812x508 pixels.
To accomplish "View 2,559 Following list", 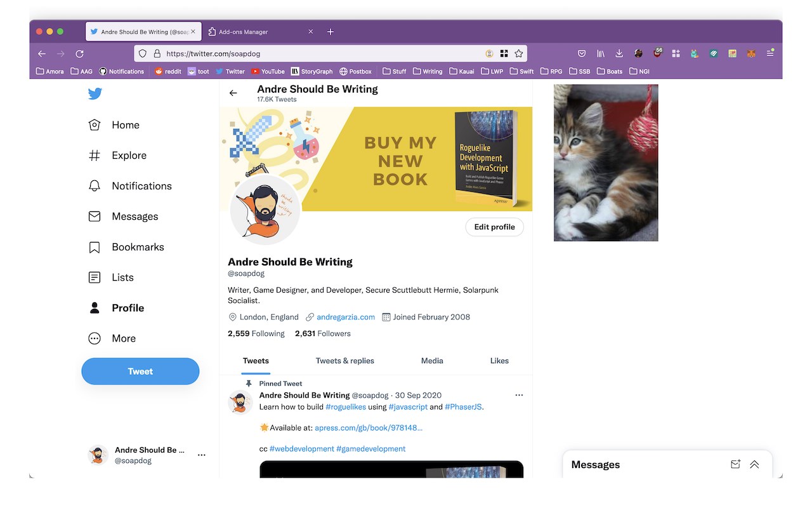I will (x=256, y=333).
